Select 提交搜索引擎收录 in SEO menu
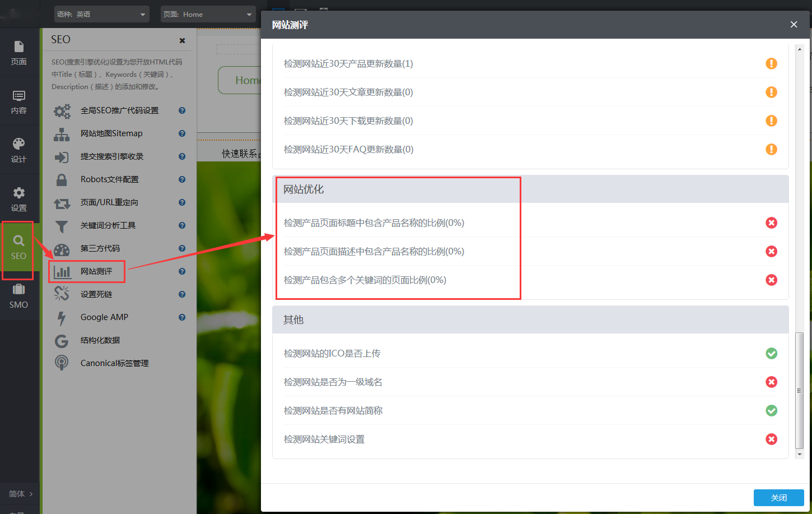The width and height of the screenshot is (812, 514). (x=112, y=157)
